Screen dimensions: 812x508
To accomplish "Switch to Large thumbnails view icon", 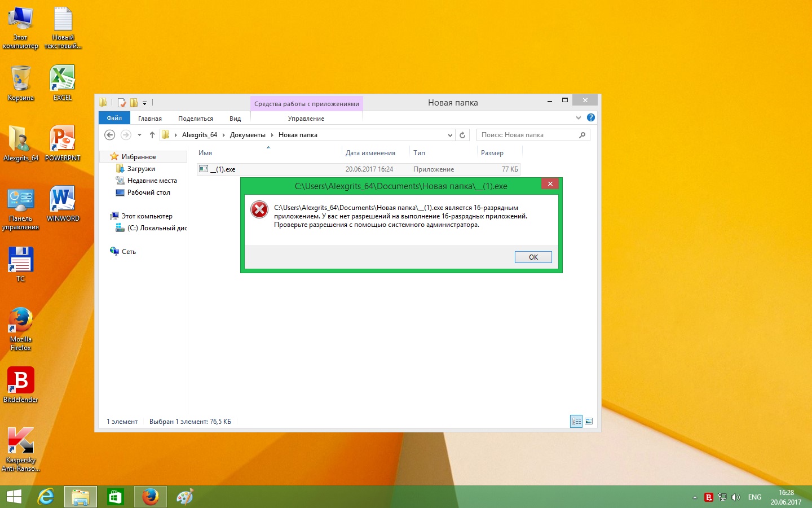I will click(x=589, y=422).
